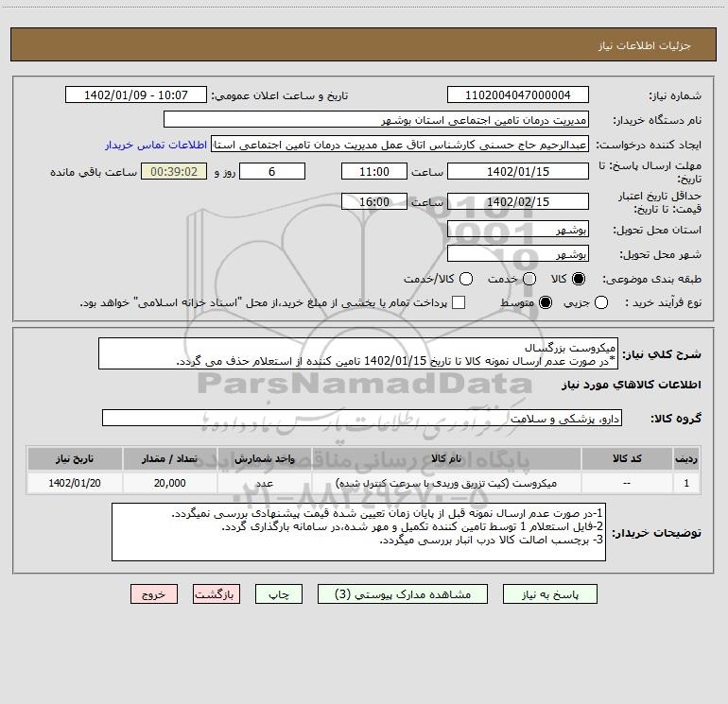Click the need number field 1102004047000004
The height and width of the screenshot is (704, 728).
pyautogui.click(x=518, y=95)
